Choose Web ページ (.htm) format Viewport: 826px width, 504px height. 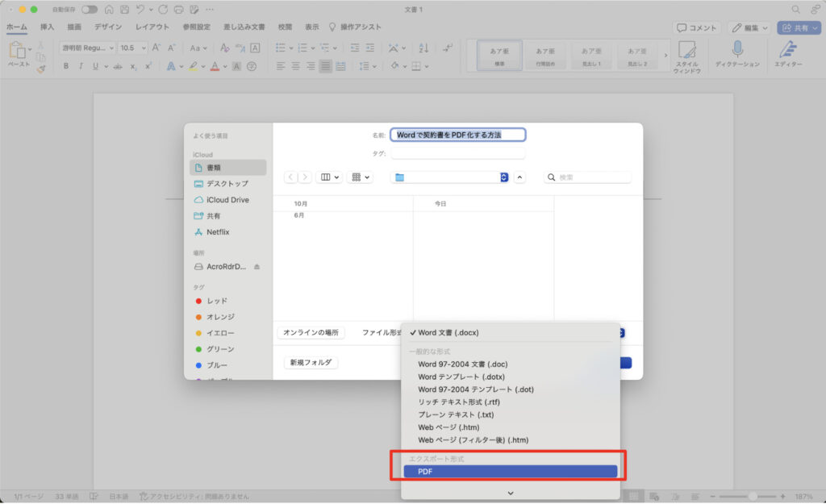448,427
